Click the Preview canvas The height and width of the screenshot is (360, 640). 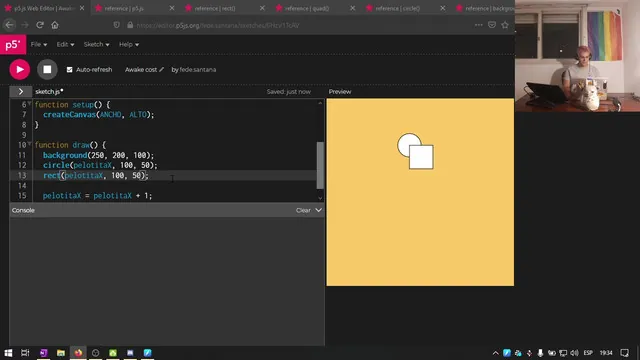point(420,192)
